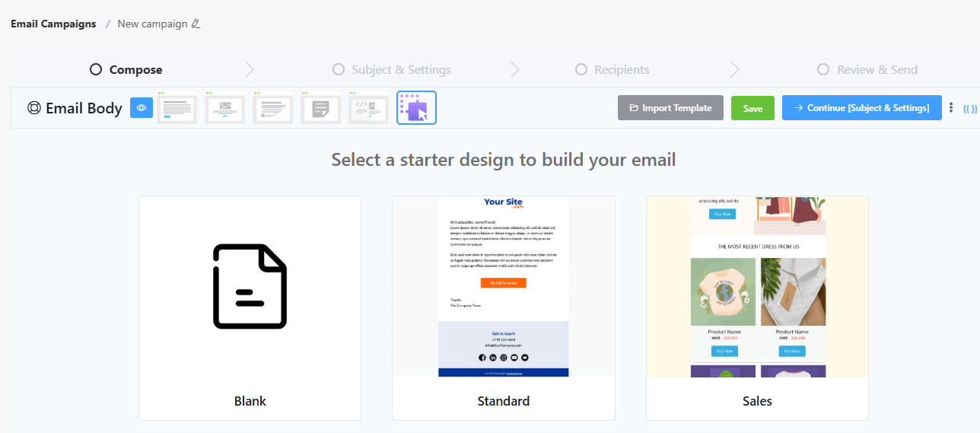Select the first text-only layout editor icon

coord(177,108)
